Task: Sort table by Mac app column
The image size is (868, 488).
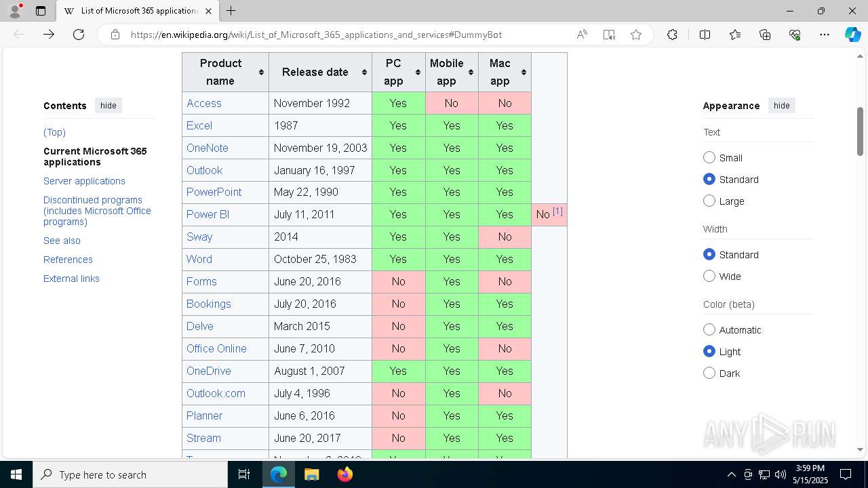Action: click(x=505, y=72)
